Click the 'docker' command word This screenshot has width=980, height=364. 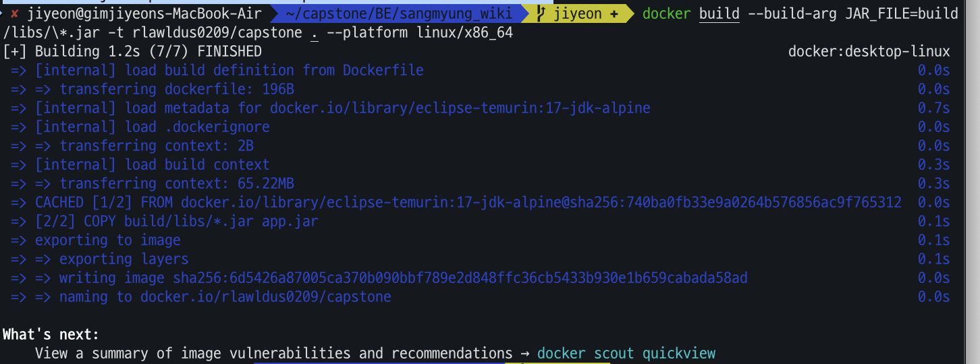666,13
